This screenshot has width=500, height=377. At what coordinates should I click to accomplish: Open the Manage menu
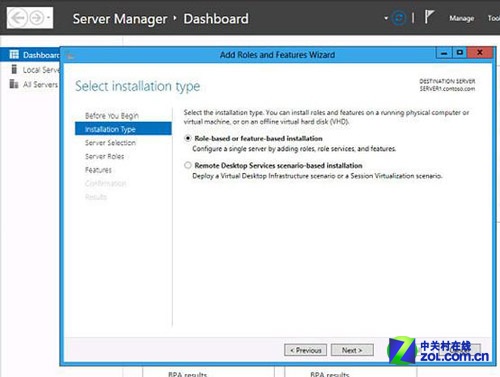[x=461, y=18]
